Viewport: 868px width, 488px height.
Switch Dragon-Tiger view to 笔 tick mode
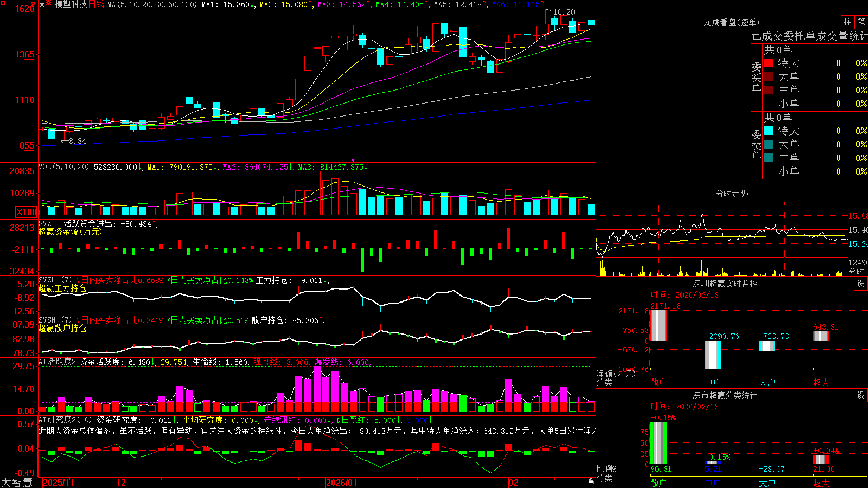(861, 22)
